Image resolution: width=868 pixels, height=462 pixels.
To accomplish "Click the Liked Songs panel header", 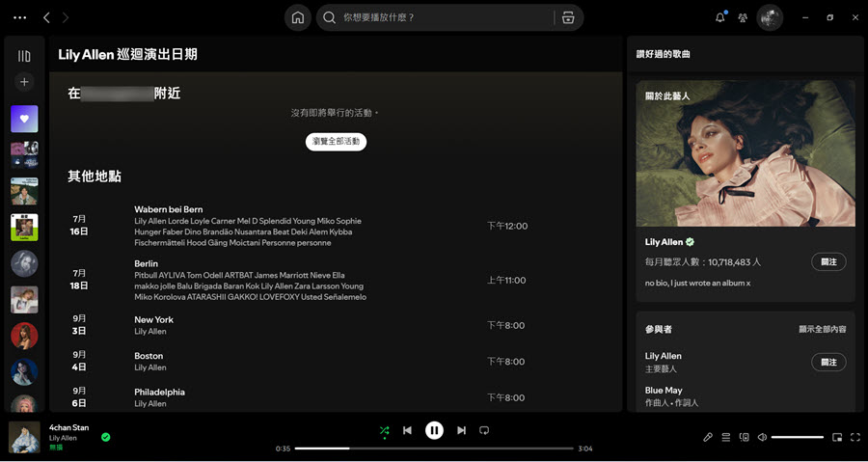I will pos(664,54).
